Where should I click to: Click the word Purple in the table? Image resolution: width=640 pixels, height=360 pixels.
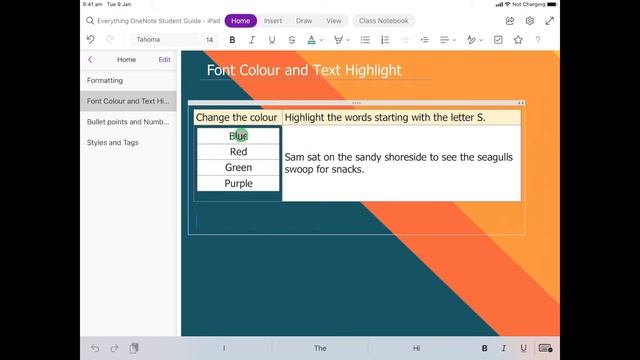pyautogui.click(x=238, y=183)
